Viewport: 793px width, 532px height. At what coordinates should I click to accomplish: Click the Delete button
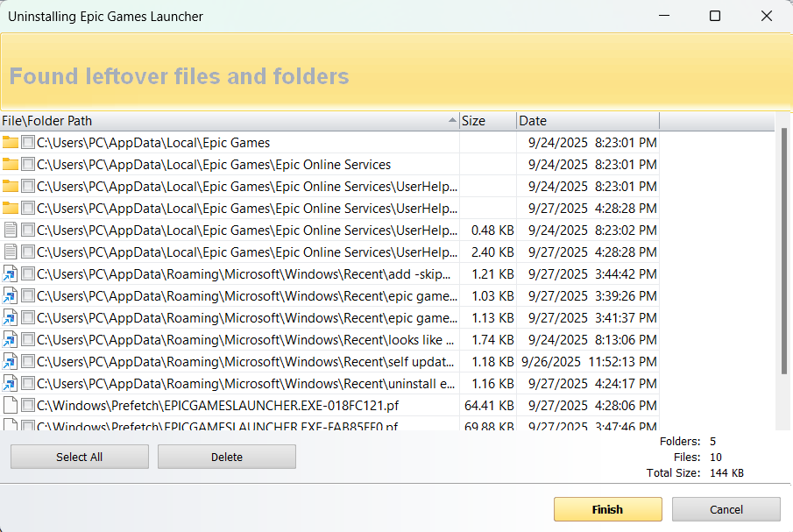coord(227,457)
